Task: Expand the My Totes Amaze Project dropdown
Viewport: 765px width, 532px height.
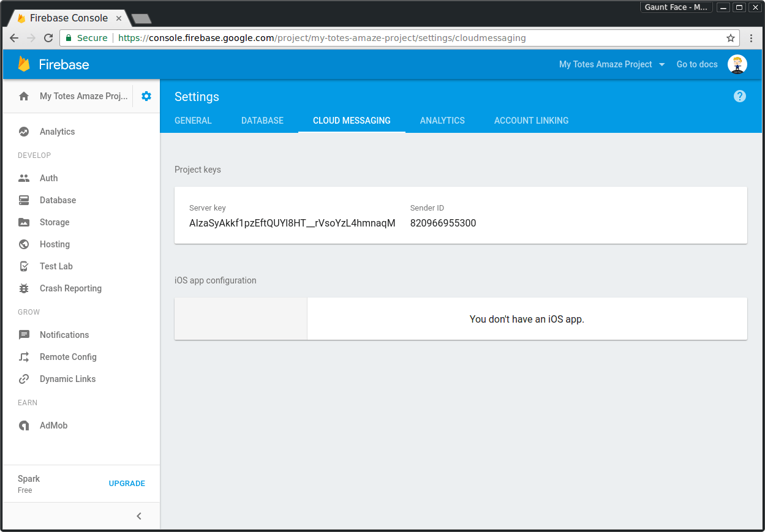Action: coord(611,64)
